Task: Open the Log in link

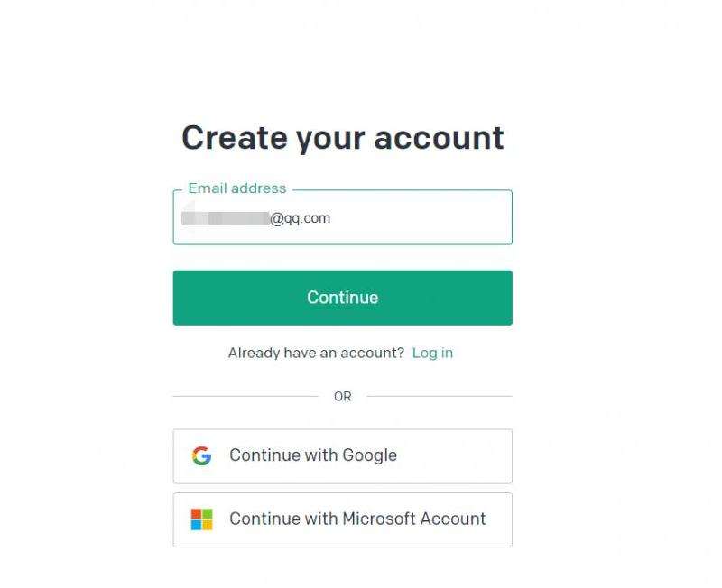Action: click(432, 353)
